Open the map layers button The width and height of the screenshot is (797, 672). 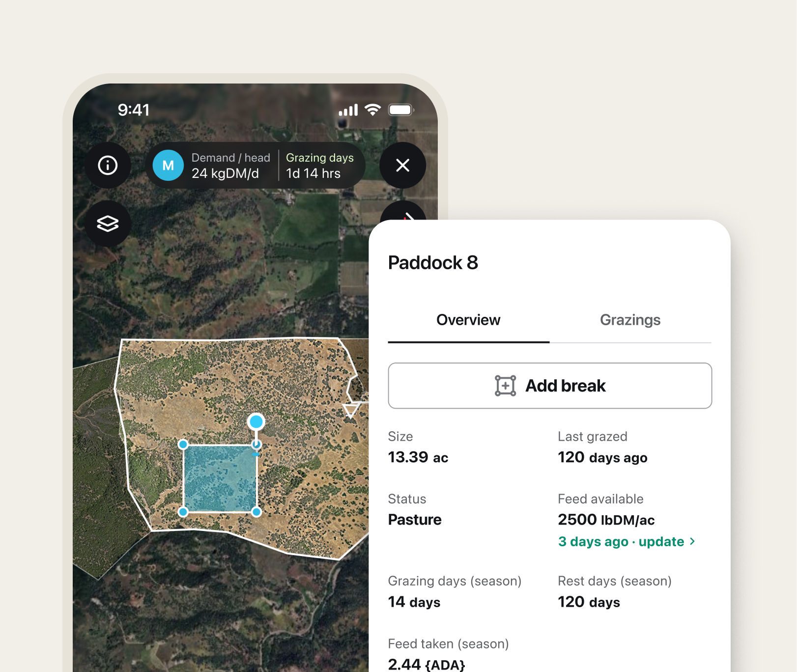tap(108, 224)
